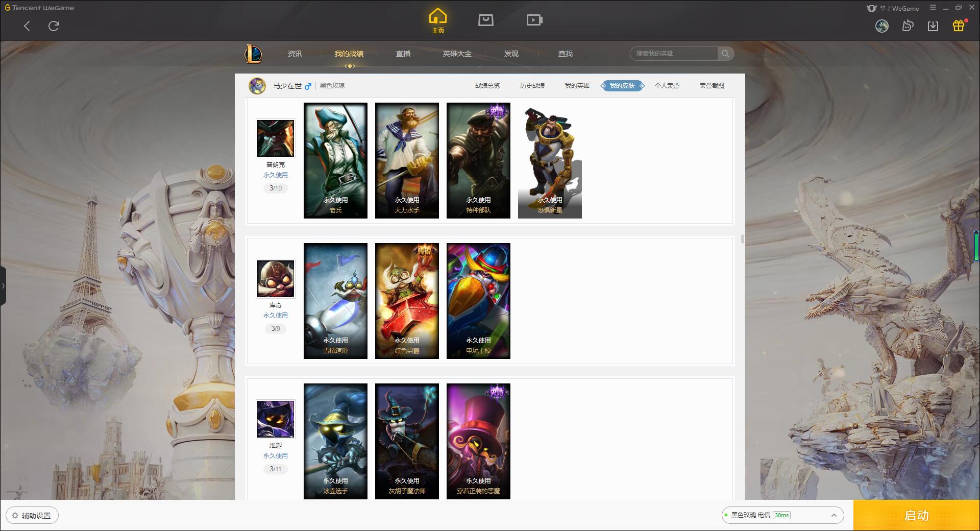Screen dimensions: 980x531
Task: Open the friends message icon in top right
Action: point(908,26)
